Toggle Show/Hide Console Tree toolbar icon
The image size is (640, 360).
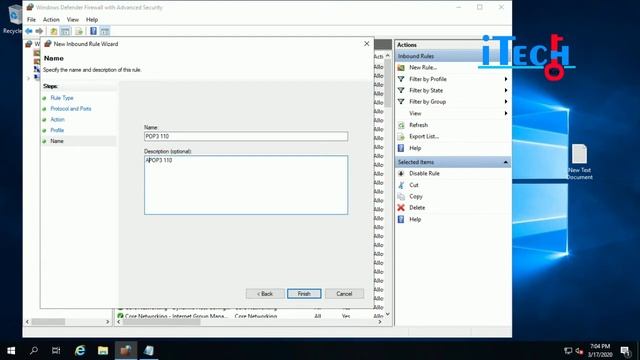coord(65,31)
